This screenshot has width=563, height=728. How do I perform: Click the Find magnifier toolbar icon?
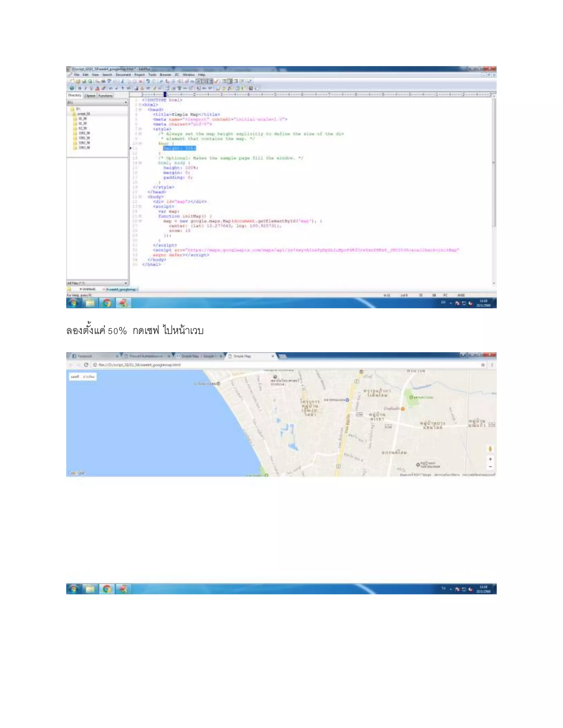pos(161,81)
